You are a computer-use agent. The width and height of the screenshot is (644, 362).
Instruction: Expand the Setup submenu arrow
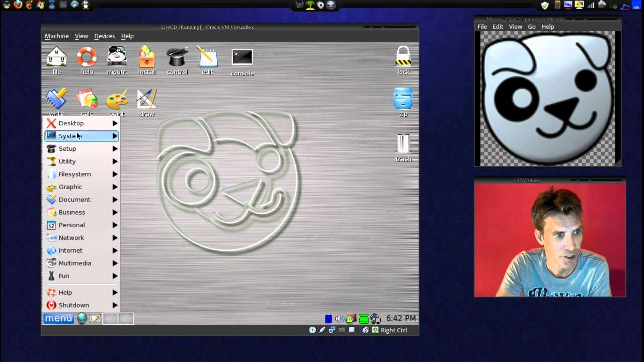tap(115, 149)
